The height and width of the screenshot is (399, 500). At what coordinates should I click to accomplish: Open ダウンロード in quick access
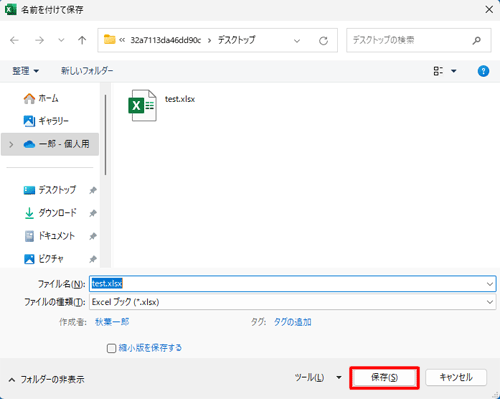[50, 213]
